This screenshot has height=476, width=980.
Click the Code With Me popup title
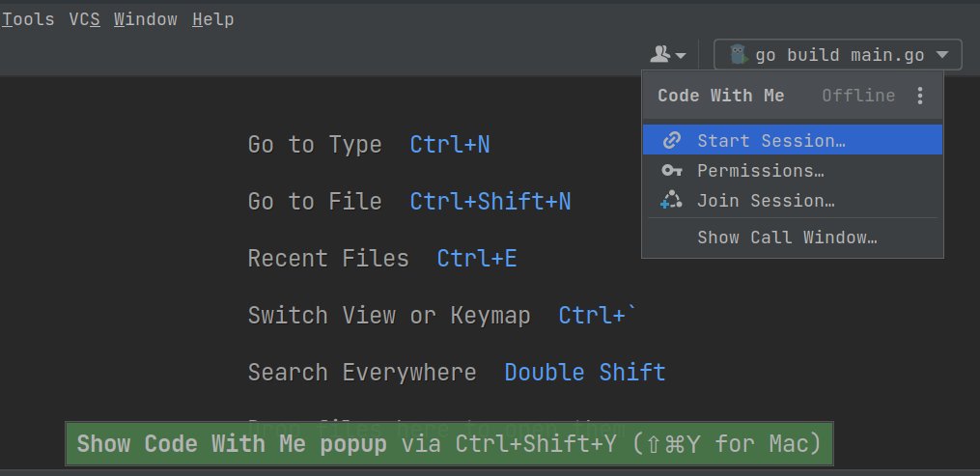coord(720,96)
